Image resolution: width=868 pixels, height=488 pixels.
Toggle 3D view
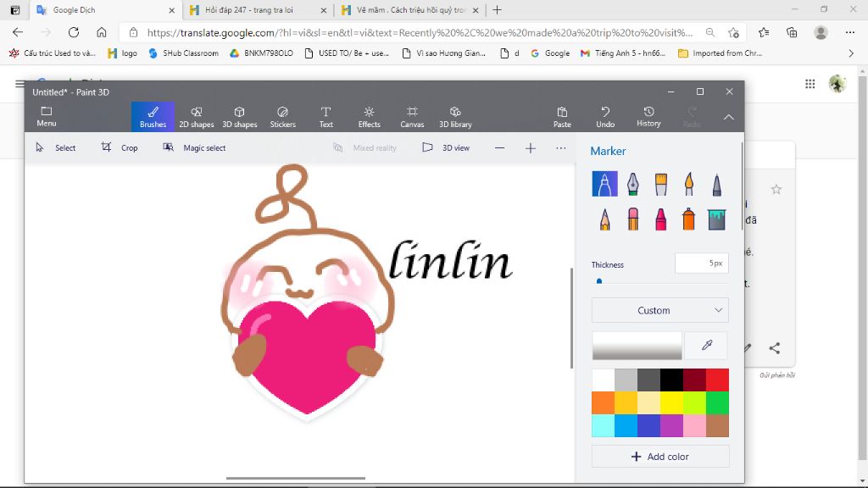pyautogui.click(x=446, y=147)
